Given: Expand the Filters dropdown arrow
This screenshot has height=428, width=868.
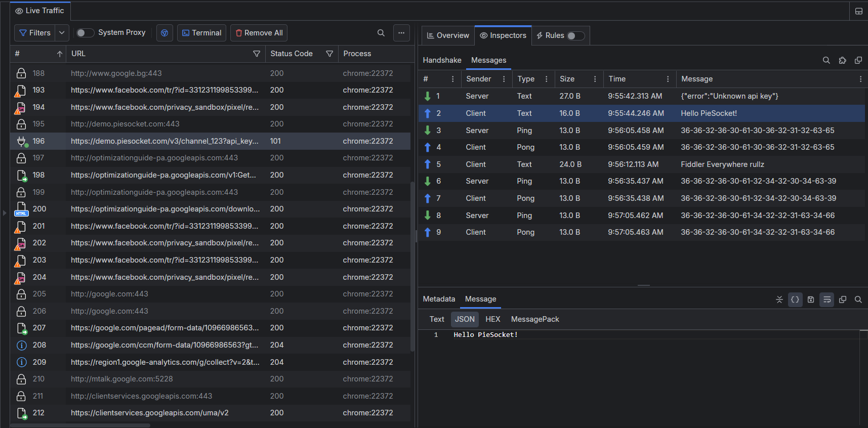Looking at the screenshot, I should pyautogui.click(x=62, y=33).
